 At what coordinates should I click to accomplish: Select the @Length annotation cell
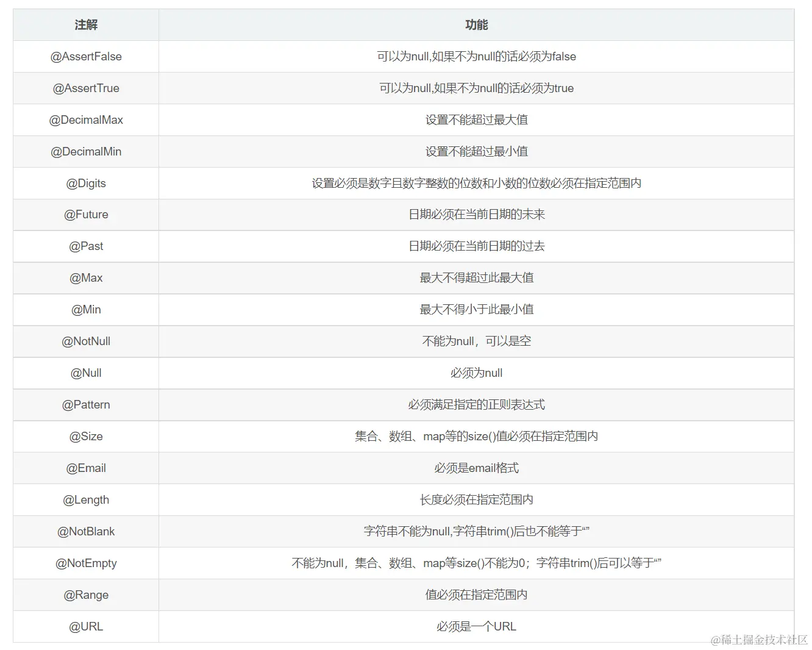coord(86,500)
